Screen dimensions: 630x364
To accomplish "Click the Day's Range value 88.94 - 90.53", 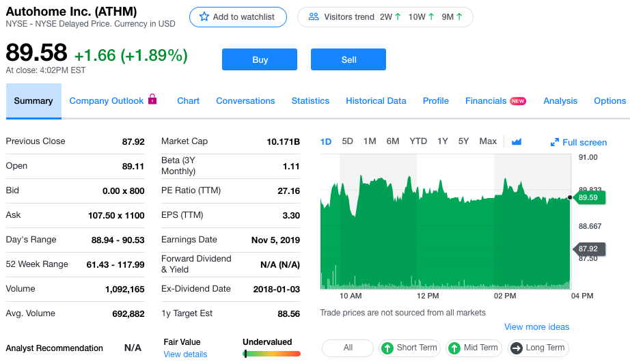I will pyautogui.click(x=118, y=240).
